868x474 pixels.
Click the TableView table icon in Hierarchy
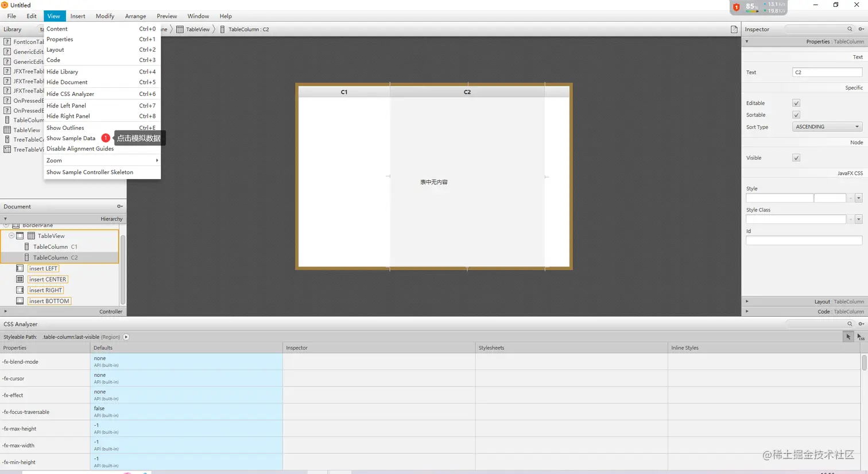32,236
